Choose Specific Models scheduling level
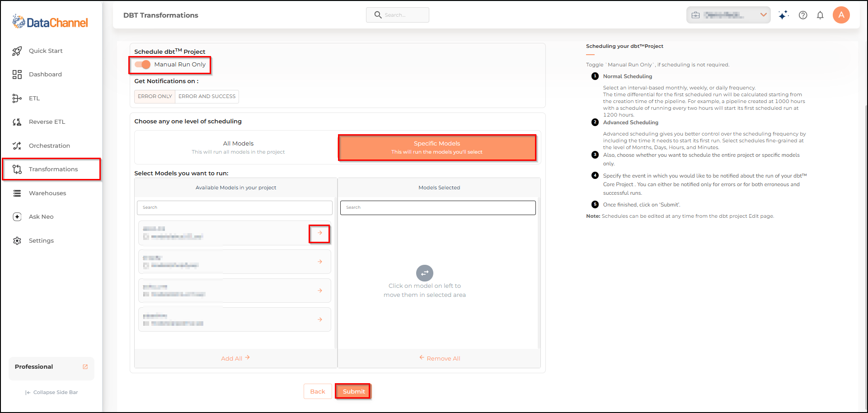This screenshot has height=413, width=868. [437, 147]
